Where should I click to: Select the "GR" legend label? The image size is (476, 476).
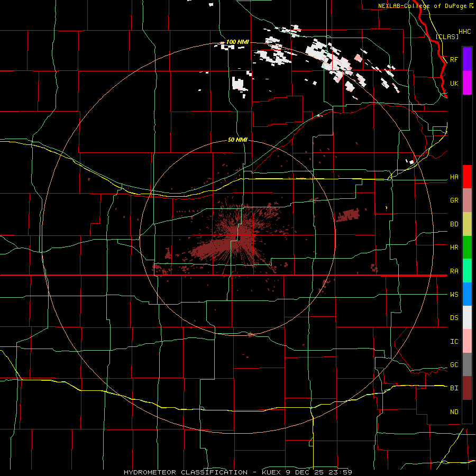pyautogui.click(x=454, y=200)
